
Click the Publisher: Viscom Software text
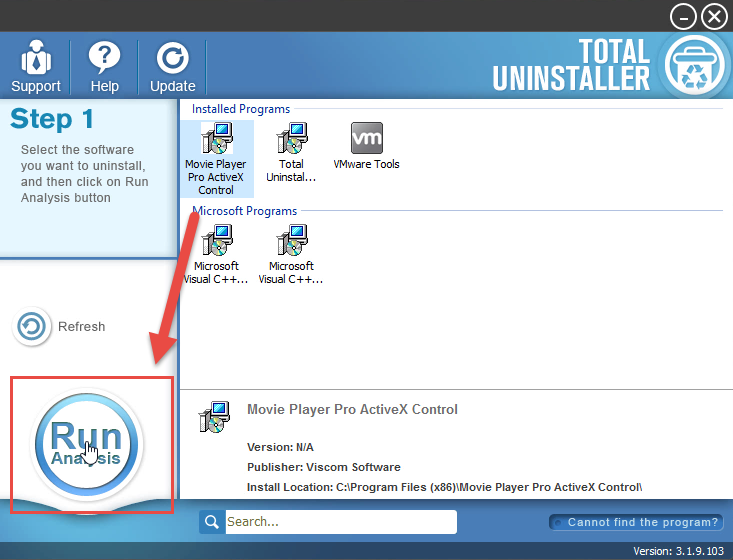click(323, 467)
